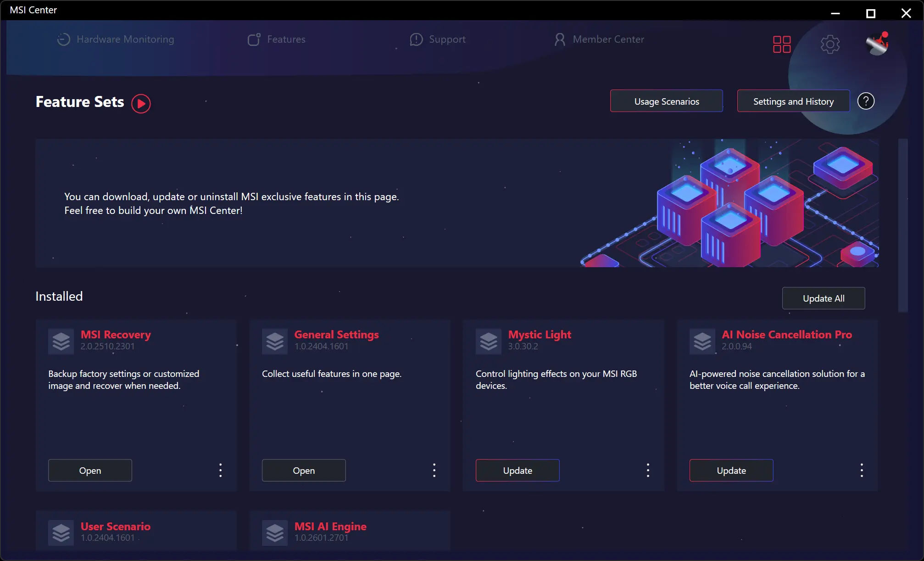Viewport: 924px width, 561px height.
Task: Click the Mystic Light layers icon
Action: tap(489, 342)
